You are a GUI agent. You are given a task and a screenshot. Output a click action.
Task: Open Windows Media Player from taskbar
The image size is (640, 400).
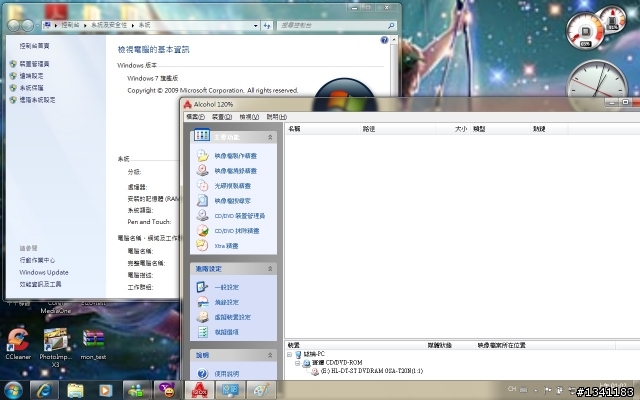(x=105, y=391)
